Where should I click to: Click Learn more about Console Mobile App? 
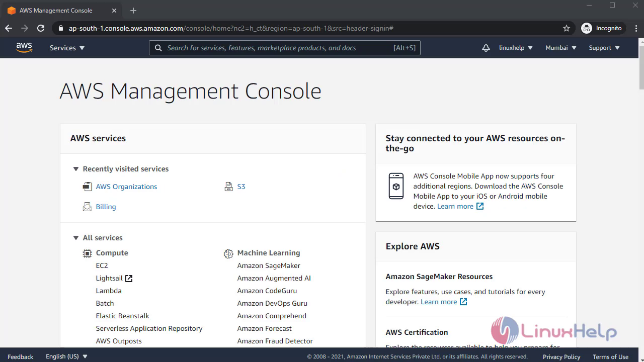(455, 206)
